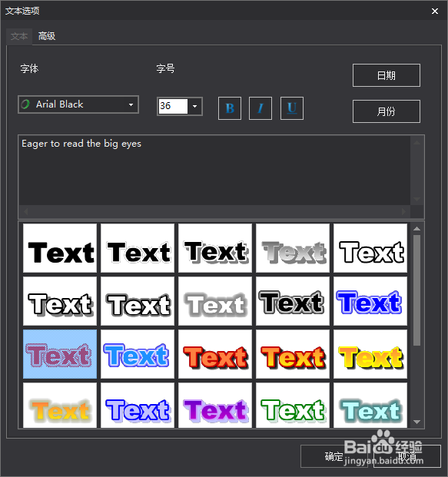The image size is (448, 477).
Task: Pick the black Text style with gray shadow
Action: [x=215, y=248]
